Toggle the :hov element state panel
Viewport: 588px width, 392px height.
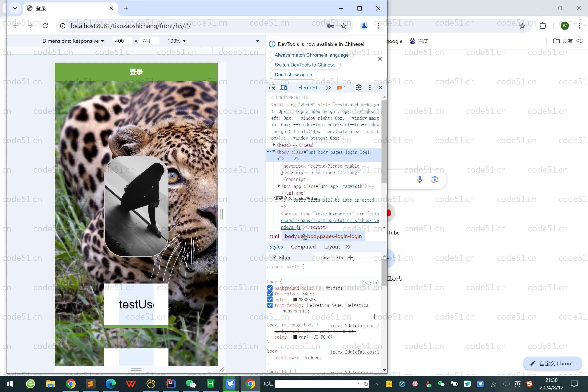[x=324, y=258]
